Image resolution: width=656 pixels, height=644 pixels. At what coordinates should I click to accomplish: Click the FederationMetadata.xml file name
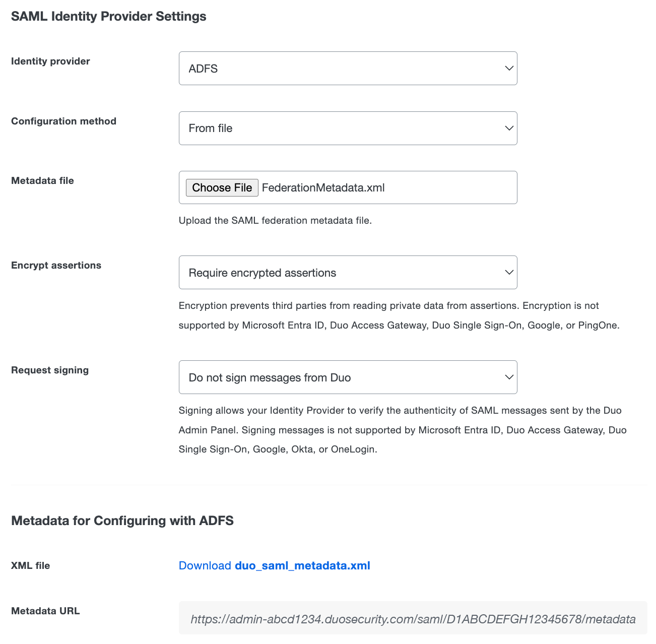[323, 187]
